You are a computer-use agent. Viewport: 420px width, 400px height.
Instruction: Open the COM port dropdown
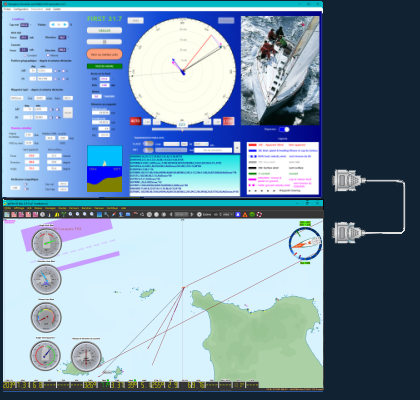click(171, 144)
